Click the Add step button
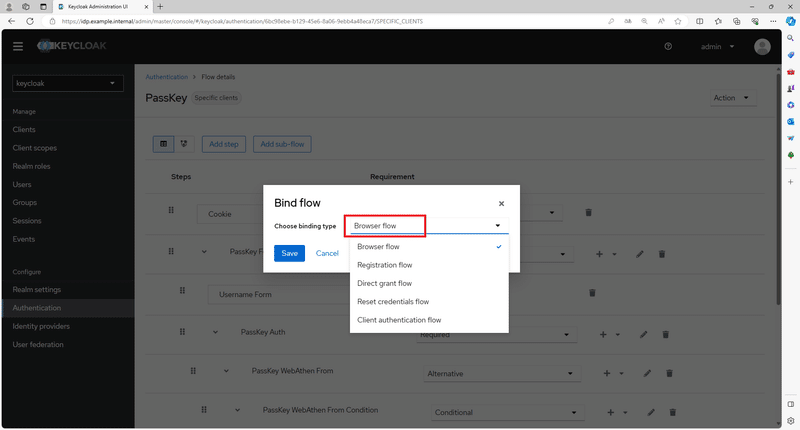Image resolution: width=800 pixels, height=430 pixels. (x=223, y=144)
